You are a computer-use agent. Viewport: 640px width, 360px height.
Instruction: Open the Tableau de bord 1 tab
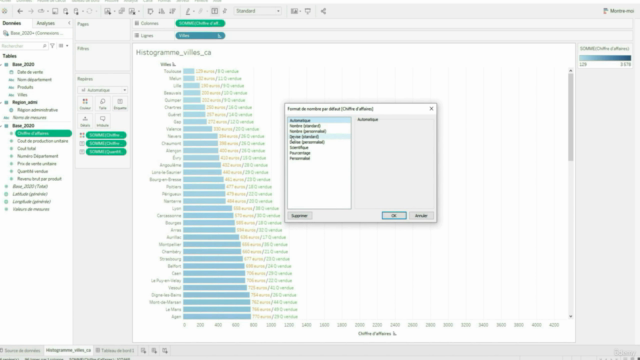[x=115, y=350]
